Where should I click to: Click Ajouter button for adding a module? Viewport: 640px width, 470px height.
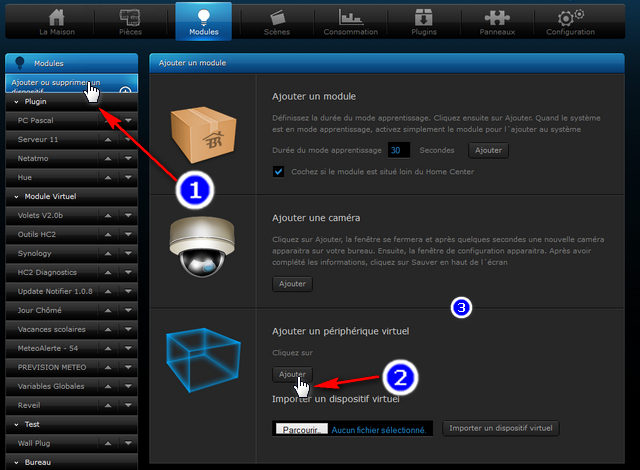tap(488, 150)
